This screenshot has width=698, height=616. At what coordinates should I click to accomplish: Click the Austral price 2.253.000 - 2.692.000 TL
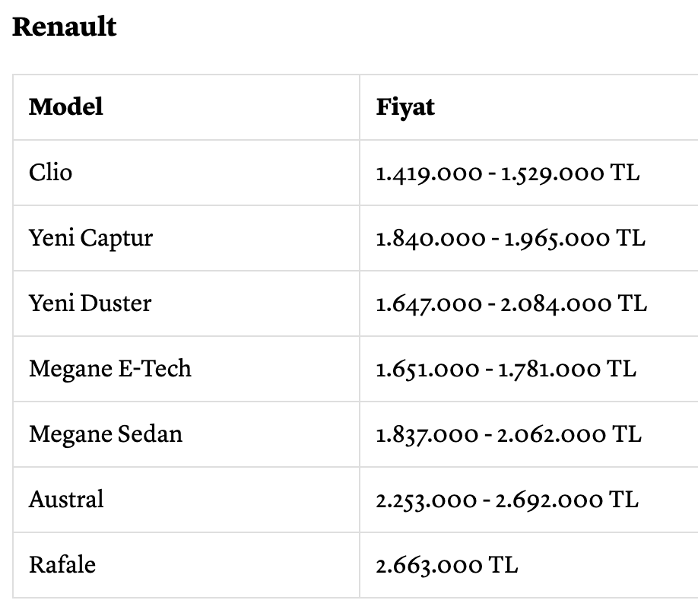coord(507,500)
